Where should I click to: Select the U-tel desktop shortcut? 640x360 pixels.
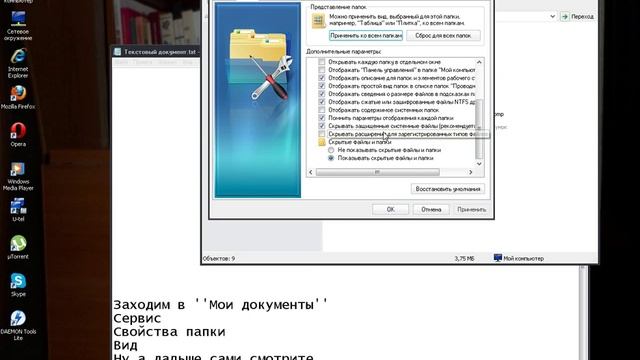[x=18, y=210]
